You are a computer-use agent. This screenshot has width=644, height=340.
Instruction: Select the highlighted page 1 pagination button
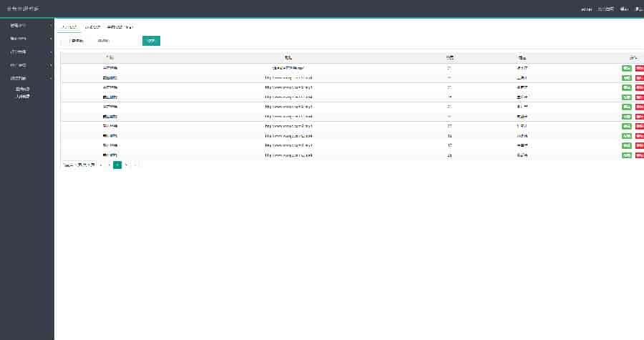(x=117, y=165)
